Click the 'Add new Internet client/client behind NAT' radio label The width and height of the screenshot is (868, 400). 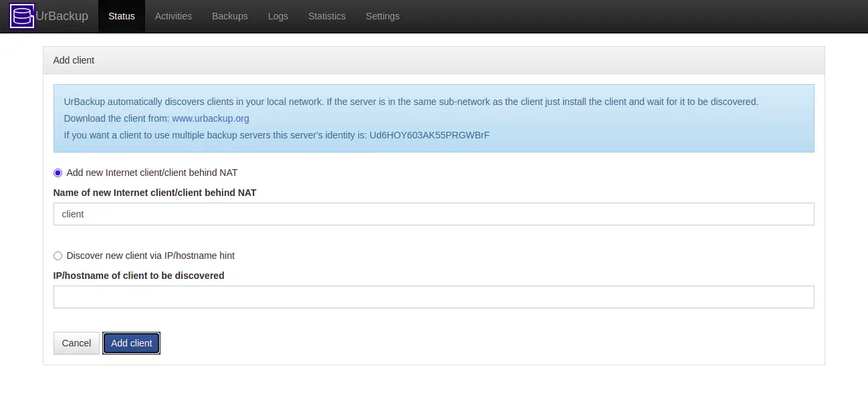(x=152, y=173)
